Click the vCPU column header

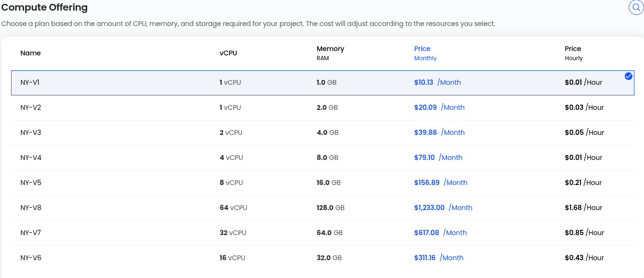228,53
